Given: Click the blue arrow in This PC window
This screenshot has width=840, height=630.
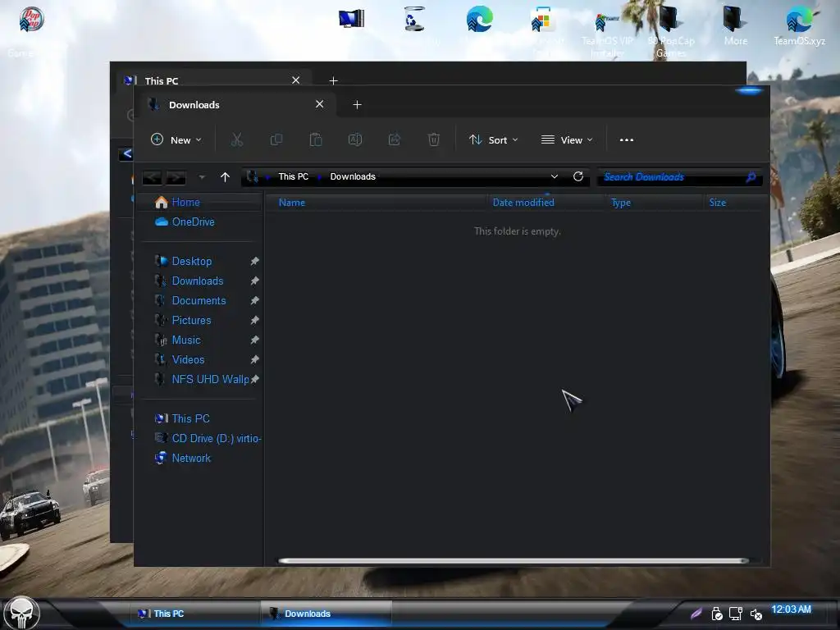Looking at the screenshot, I should coord(127,153).
